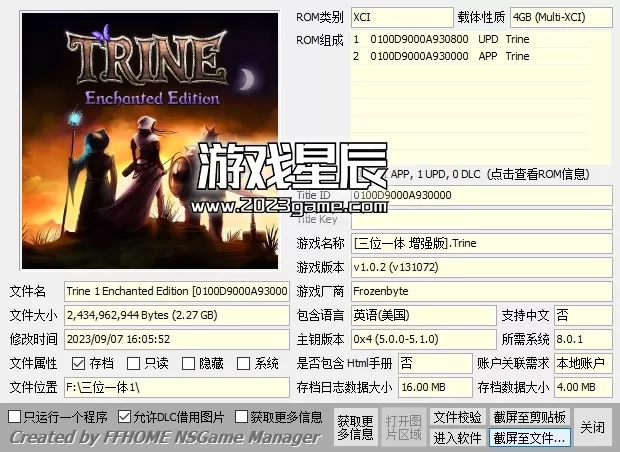Viewport: 620px width, 452px height.
Task: Click the 游戏名称 game name field
Action: pyautogui.click(x=480, y=243)
